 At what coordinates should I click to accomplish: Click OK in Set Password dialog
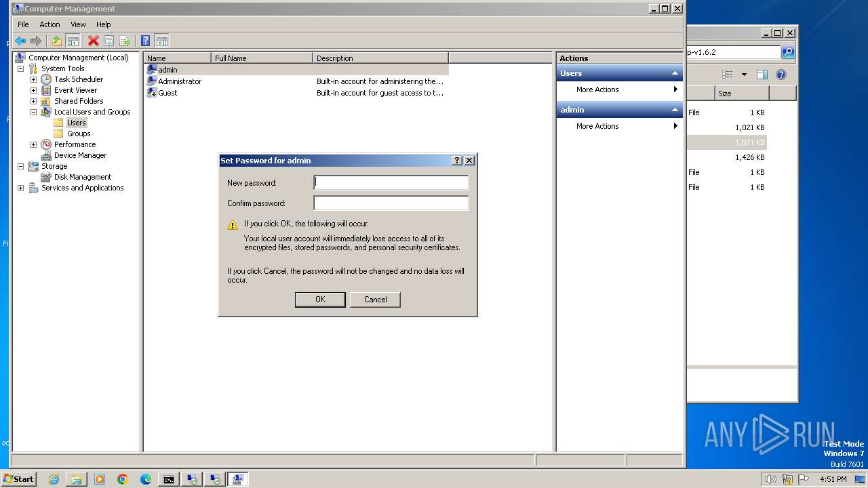pyautogui.click(x=320, y=300)
